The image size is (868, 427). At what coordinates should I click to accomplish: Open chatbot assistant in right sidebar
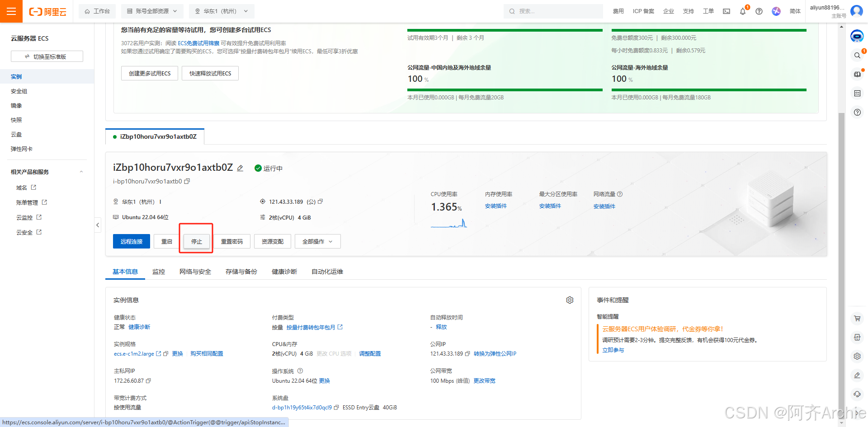[x=857, y=36]
